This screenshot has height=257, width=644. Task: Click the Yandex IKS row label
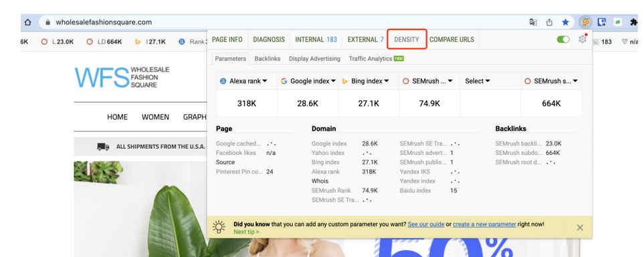click(x=415, y=172)
